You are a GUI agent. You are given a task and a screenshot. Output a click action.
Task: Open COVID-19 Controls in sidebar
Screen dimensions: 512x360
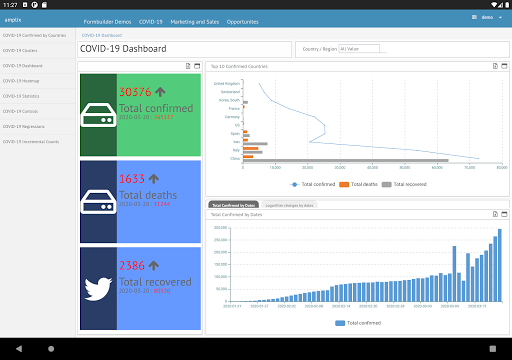point(20,111)
